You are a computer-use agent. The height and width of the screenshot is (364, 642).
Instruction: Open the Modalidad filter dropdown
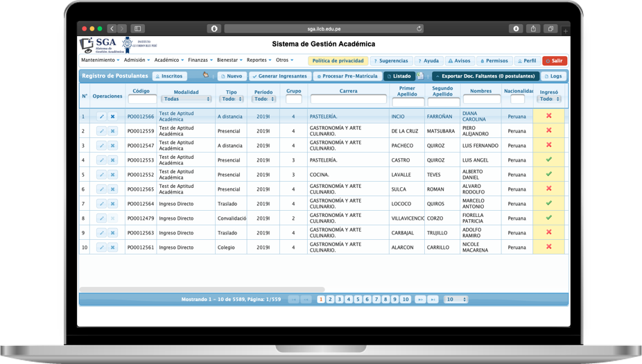tap(186, 99)
